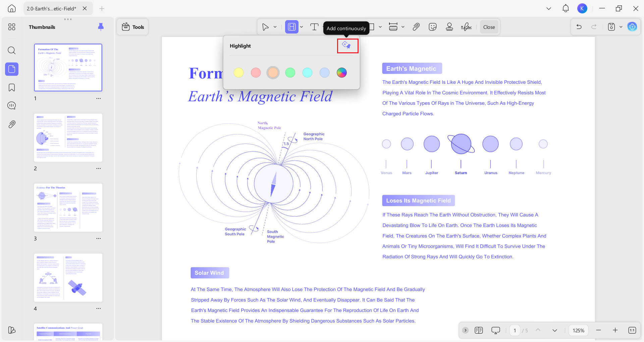
Task: Zoom in with the plus button
Action: point(615,330)
